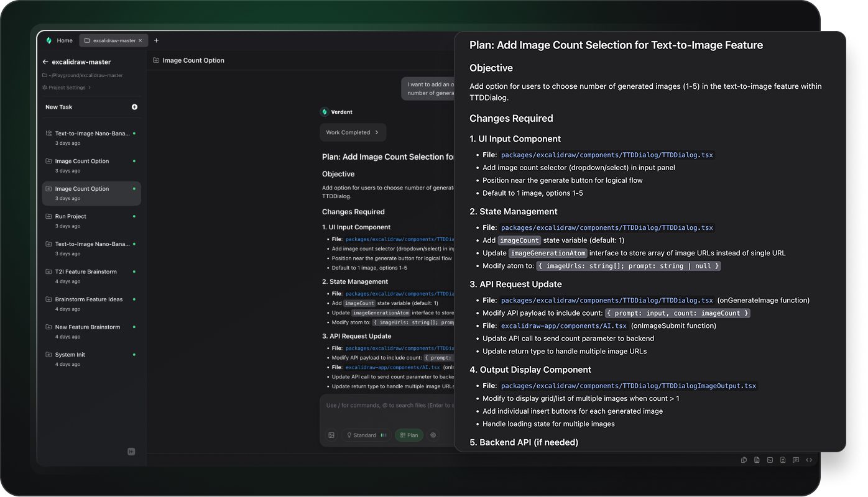
Task: Open the TTDDialogImageOutput.tsx file link in the plan panel
Action: (629, 386)
